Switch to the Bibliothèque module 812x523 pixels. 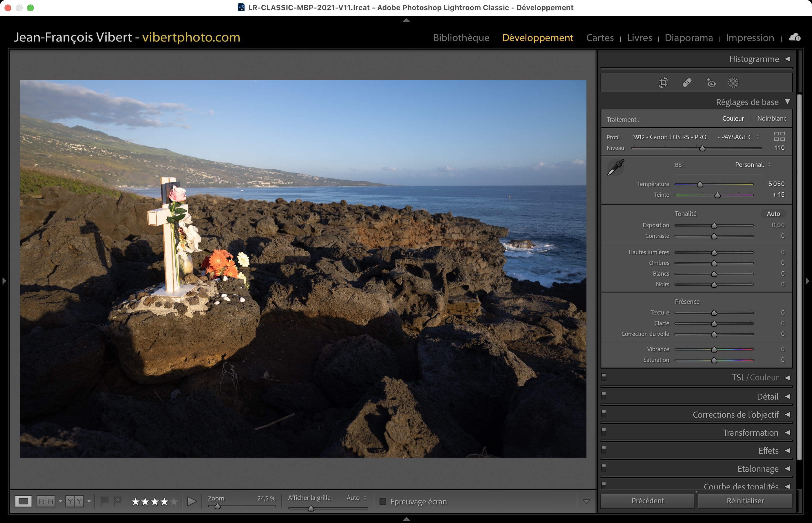click(461, 38)
